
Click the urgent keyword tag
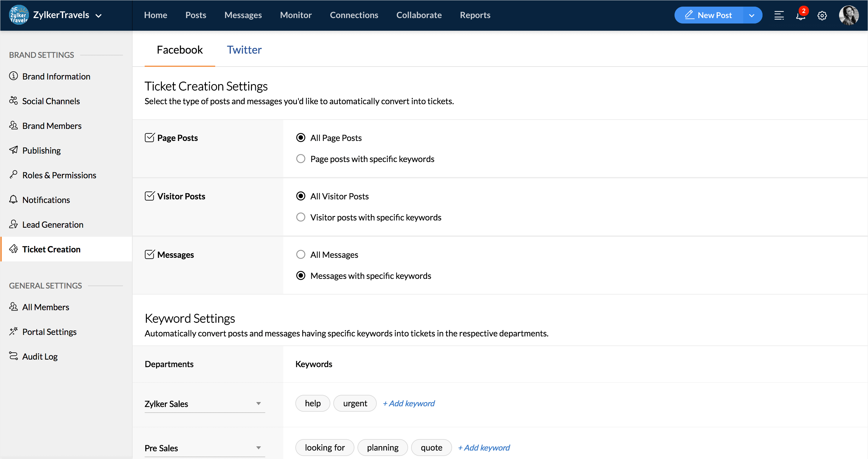(x=355, y=404)
